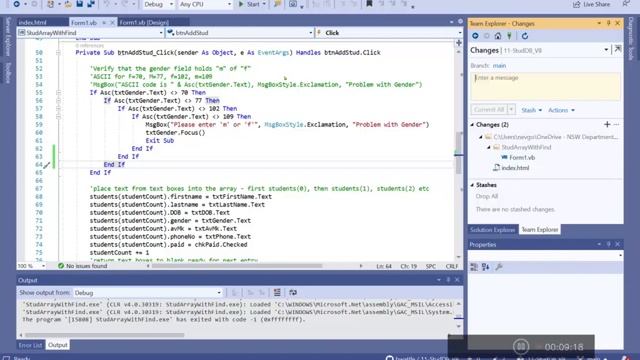Image resolution: width=640 pixels, height=360 pixels.
Task: Open the Stash dropdown link
Action: coord(531,110)
